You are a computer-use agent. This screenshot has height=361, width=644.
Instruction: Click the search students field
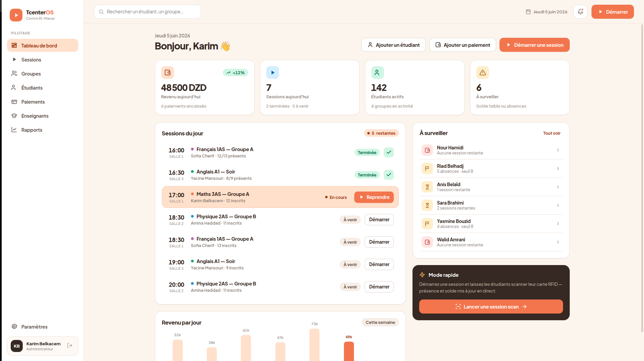(148, 12)
